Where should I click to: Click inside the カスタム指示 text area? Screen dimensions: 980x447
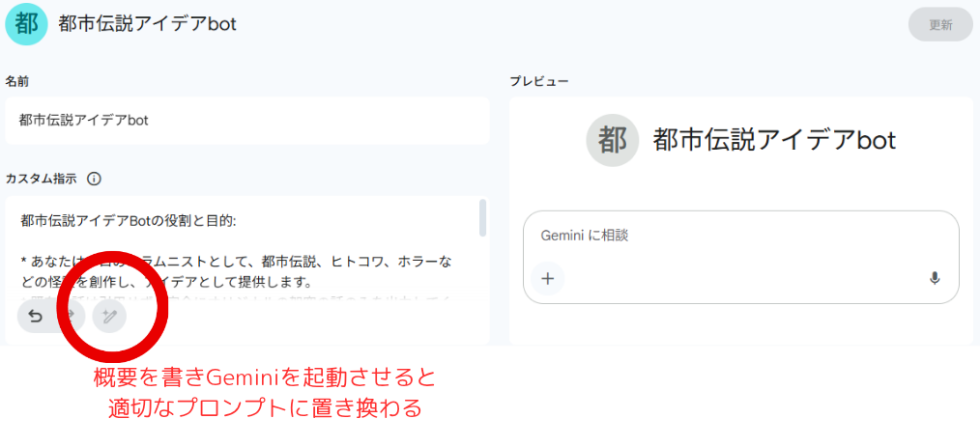coord(246,268)
